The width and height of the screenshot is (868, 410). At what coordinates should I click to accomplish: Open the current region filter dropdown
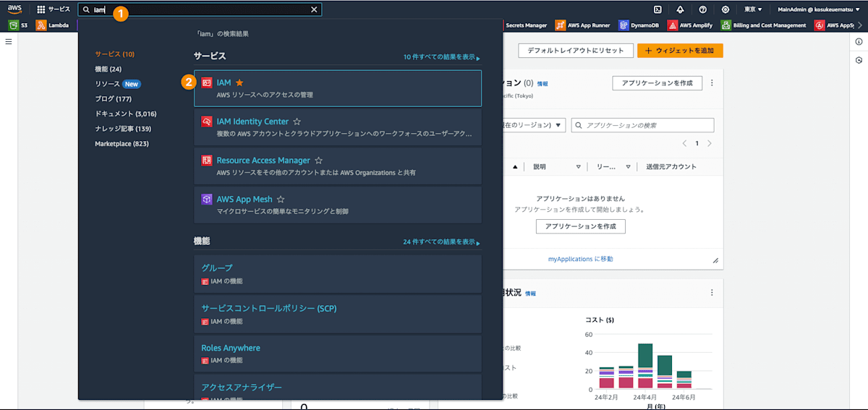pyautogui.click(x=534, y=125)
